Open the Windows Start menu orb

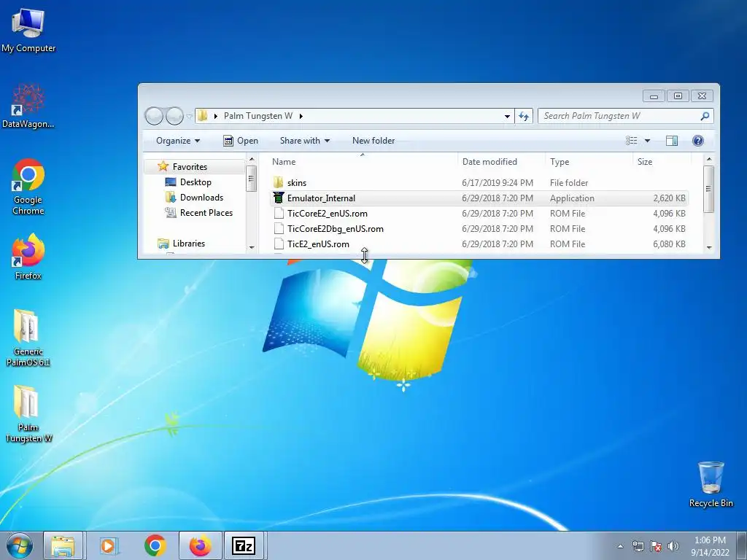coord(20,545)
